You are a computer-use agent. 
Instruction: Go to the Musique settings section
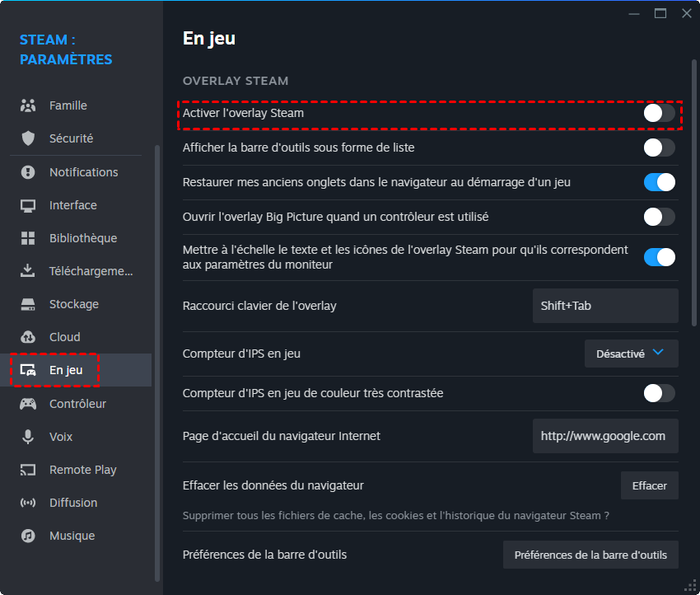(x=72, y=536)
